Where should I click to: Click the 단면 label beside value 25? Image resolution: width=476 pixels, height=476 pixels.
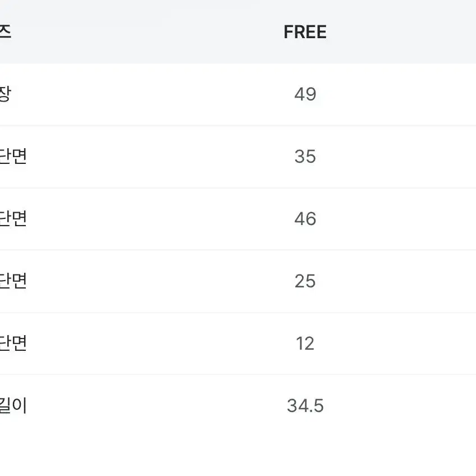point(13,281)
